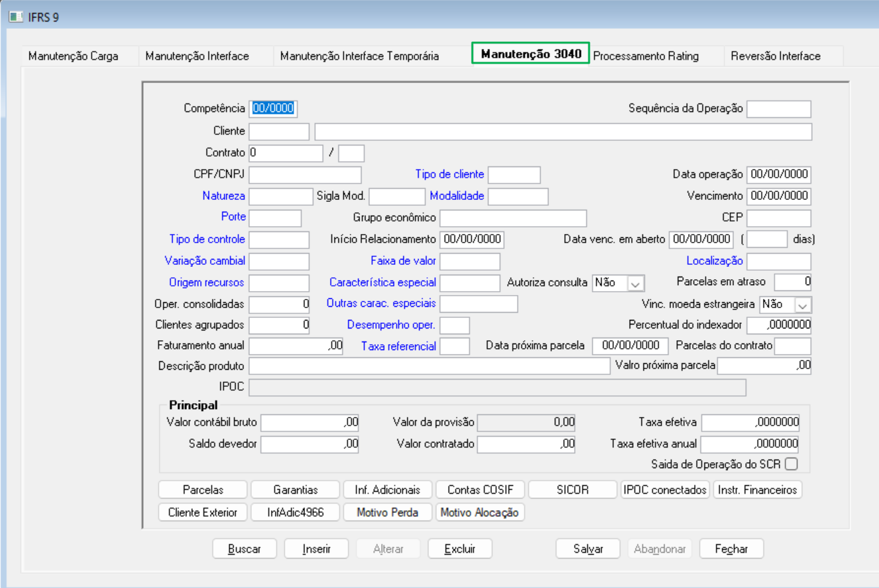Focus the Descrição produto field
Screen dimensions: 879x588
[430, 366]
